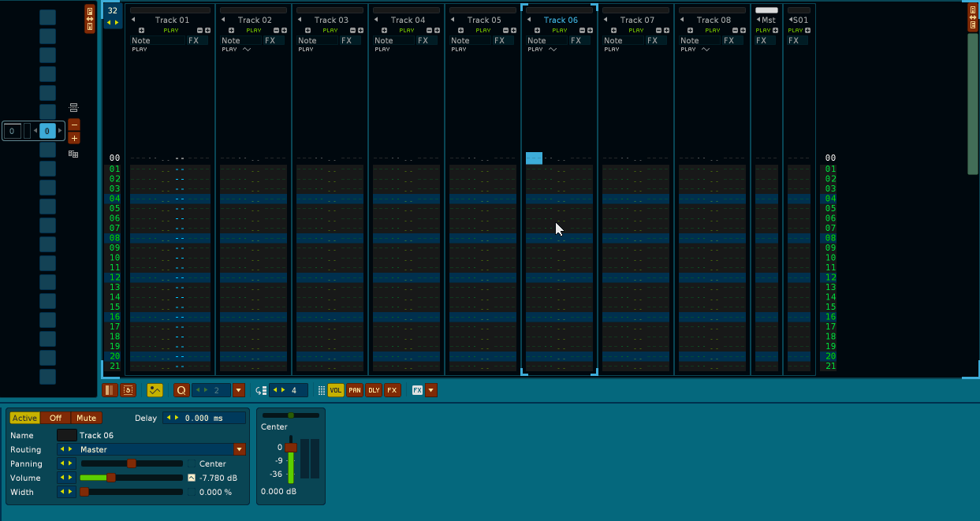Toggle the VOL column visibility

[336, 390]
